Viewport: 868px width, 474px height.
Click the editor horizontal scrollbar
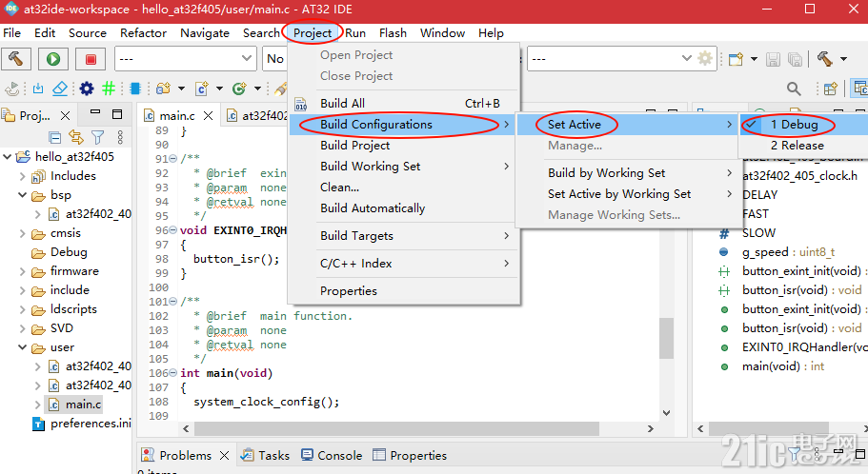pos(395,428)
